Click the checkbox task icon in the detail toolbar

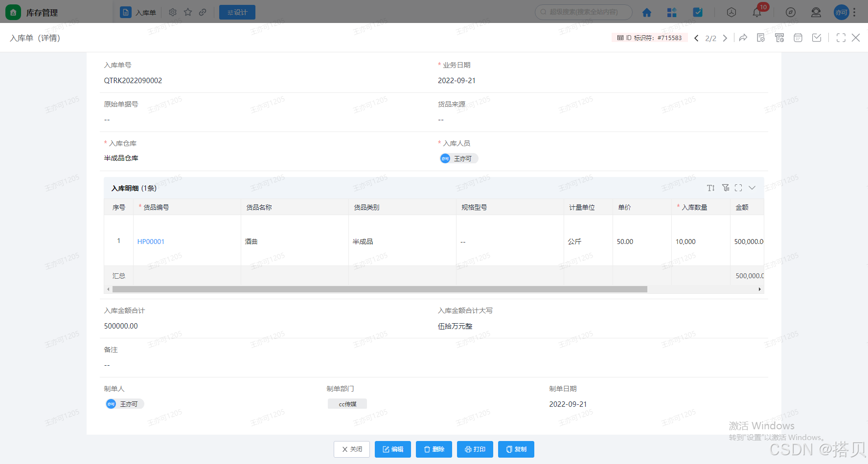tap(817, 38)
